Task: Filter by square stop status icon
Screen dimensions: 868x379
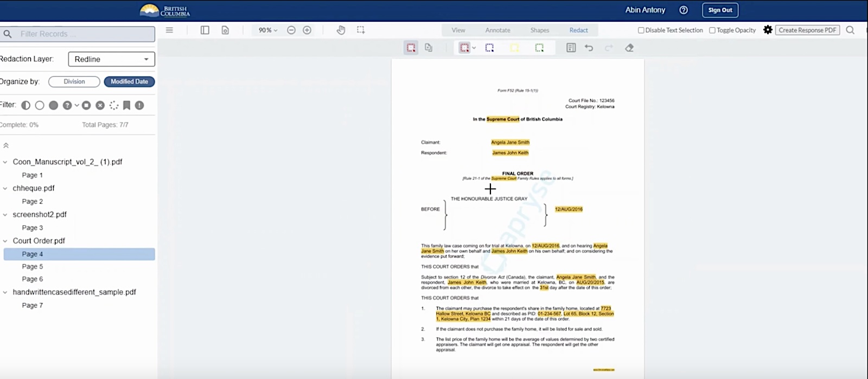Action: pyautogui.click(x=86, y=105)
